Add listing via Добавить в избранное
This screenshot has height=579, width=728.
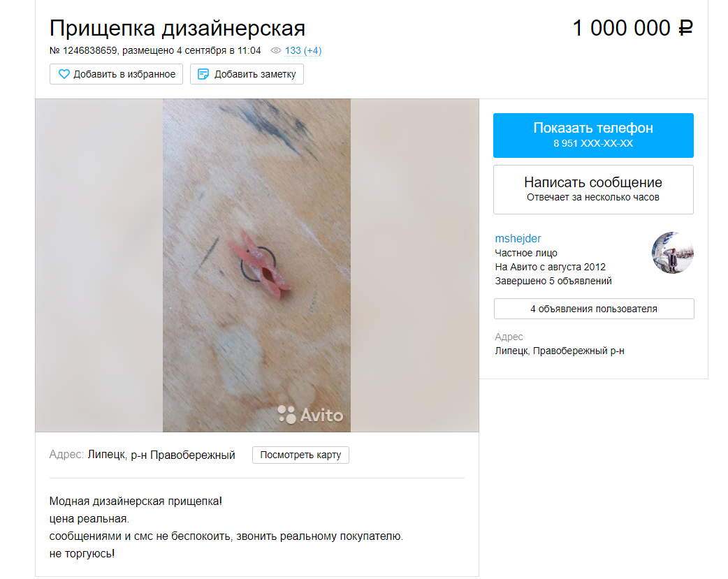[117, 74]
